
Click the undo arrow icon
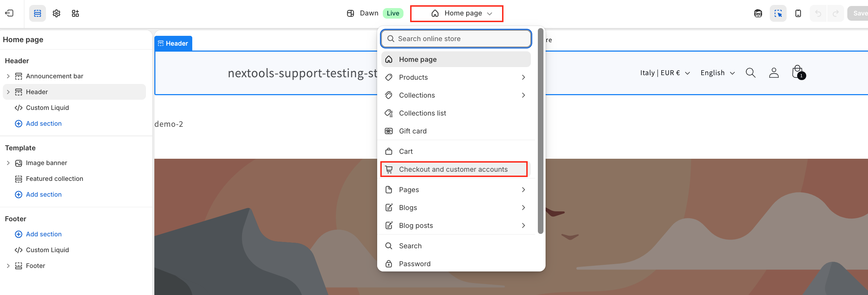coord(818,13)
